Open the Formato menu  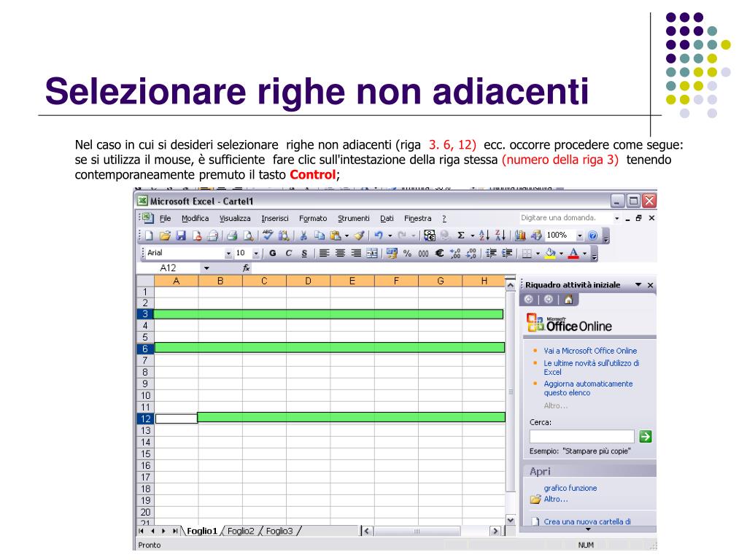click(313, 218)
